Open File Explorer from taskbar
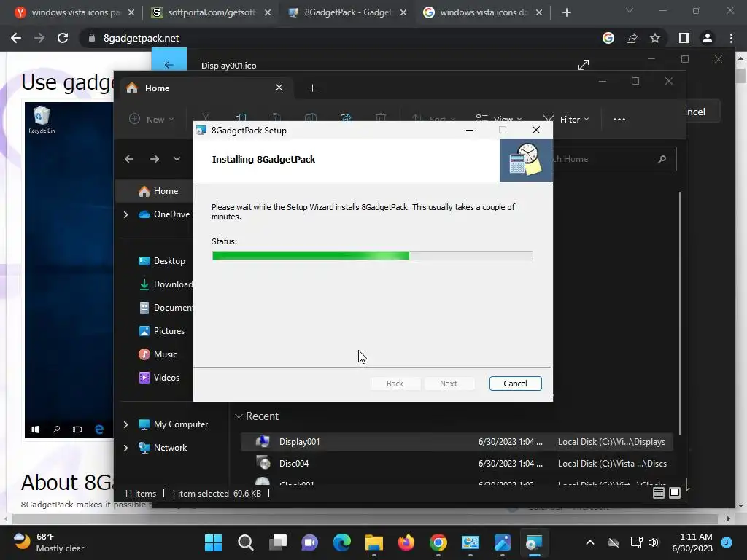This screenshot has height=560, width=747. [374, 542]
